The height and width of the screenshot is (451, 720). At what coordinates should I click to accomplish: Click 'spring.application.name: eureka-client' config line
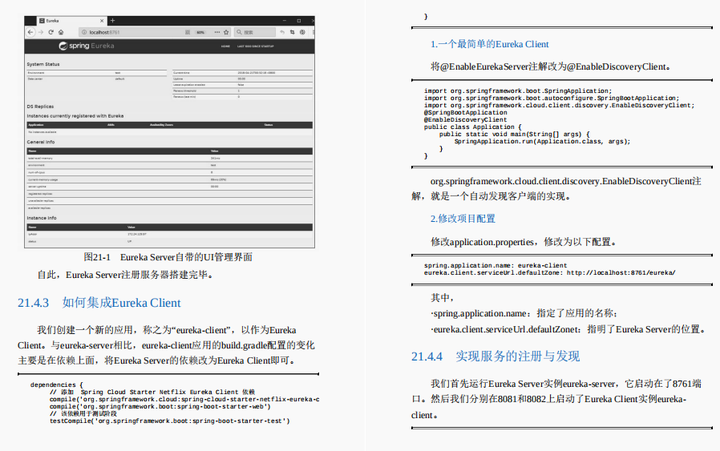[495, 265]
